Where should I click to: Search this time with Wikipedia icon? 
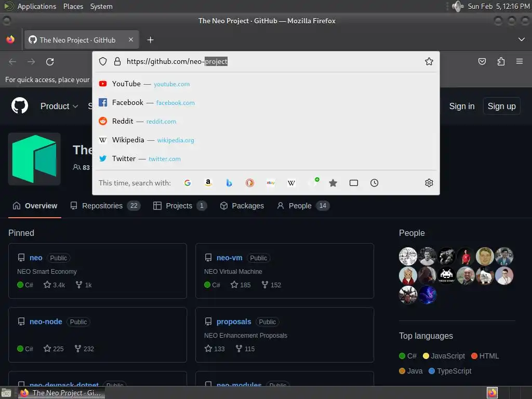click(291, 183)
